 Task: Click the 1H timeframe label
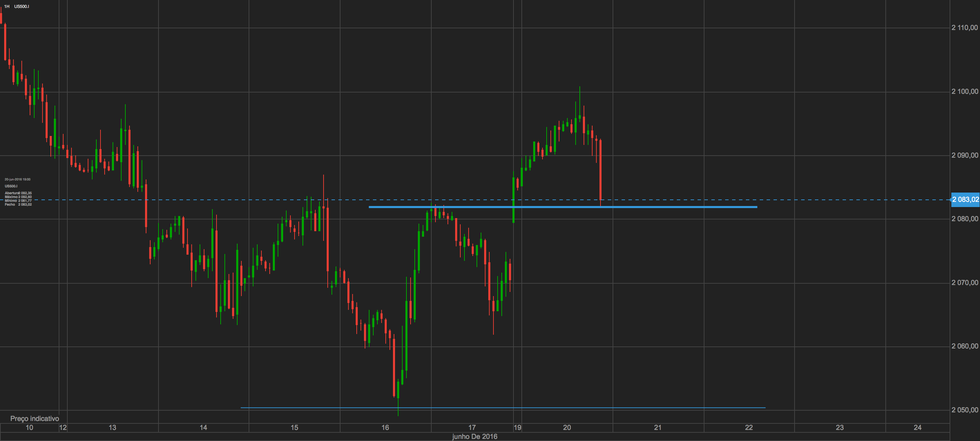tap(7, 7)
